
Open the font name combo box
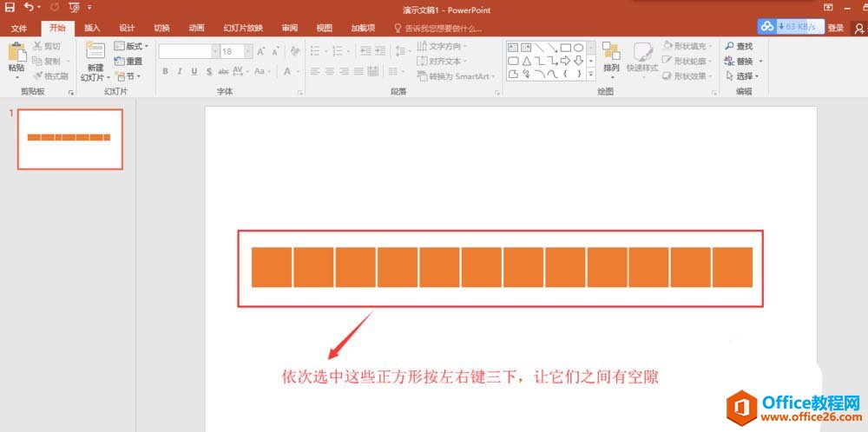189,51
